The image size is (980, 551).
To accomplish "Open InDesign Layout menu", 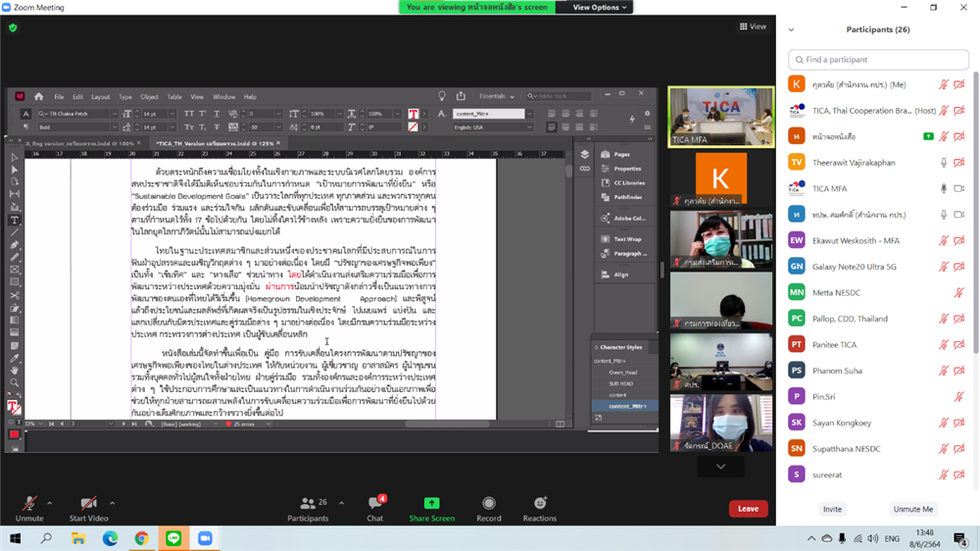I will [x=100, y=97].
